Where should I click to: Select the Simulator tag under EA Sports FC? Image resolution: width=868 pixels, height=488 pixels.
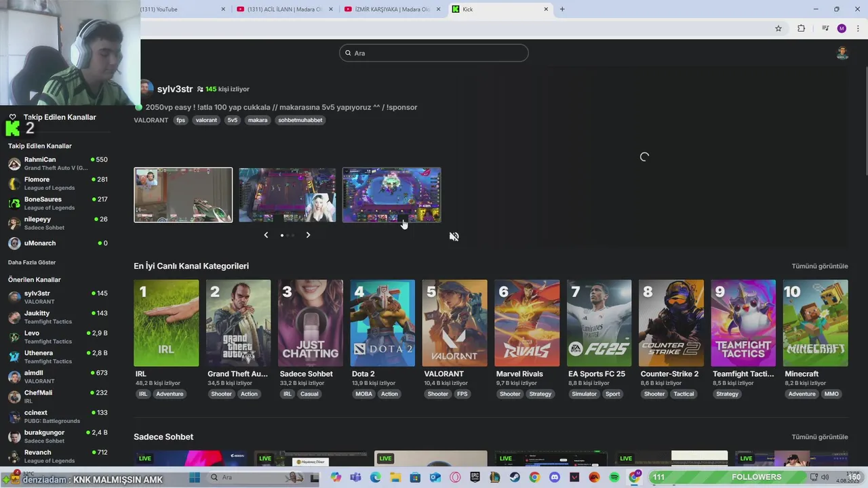(584, 394)
